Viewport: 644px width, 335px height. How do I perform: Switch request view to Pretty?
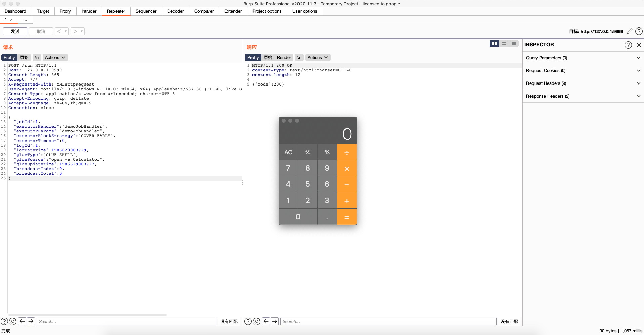9,58
